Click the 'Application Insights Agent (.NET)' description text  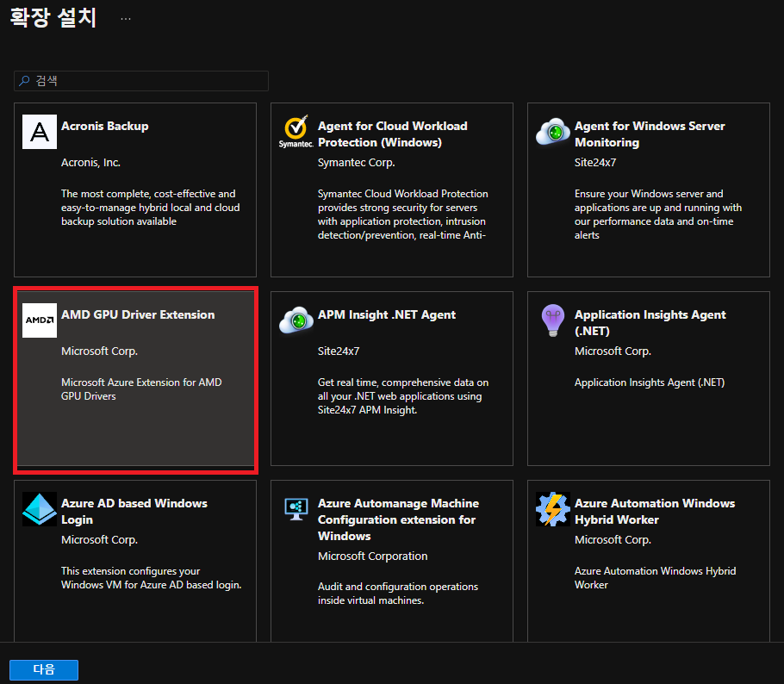pos(650,382)
